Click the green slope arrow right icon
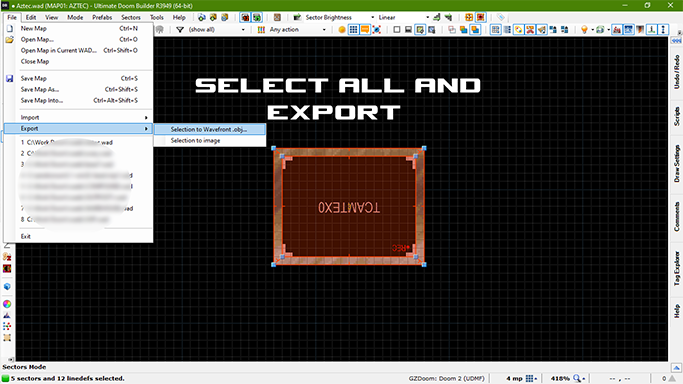The height and width of the screenshot is (384, 683). tap(448, 17)
